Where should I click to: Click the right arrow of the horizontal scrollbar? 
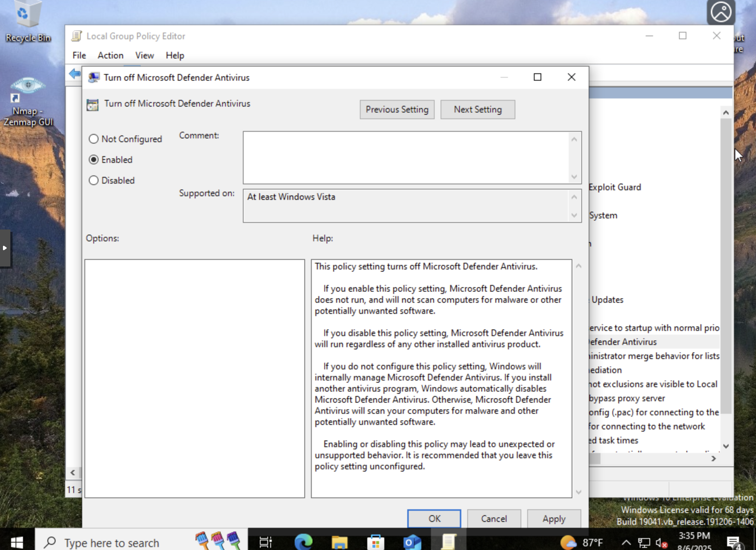pyautogui.click(x=713, y=459)
